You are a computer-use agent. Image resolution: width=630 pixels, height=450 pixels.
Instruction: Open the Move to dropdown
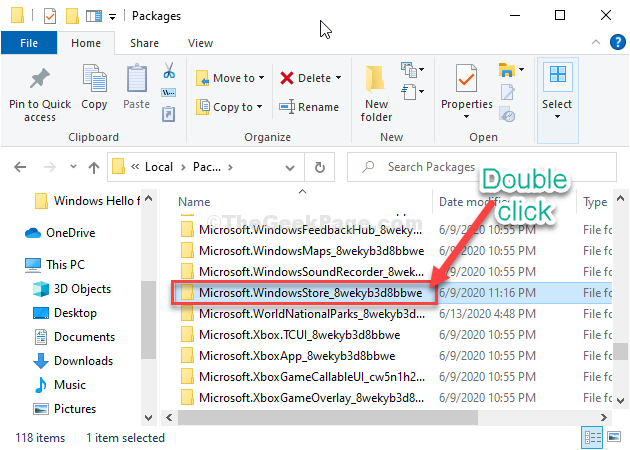pos(230,78)
